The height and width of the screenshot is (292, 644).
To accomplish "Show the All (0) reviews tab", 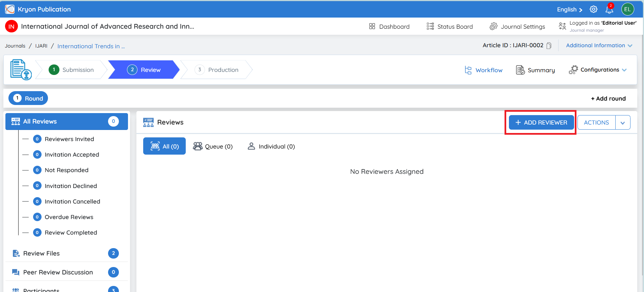I will coord(164,146).
